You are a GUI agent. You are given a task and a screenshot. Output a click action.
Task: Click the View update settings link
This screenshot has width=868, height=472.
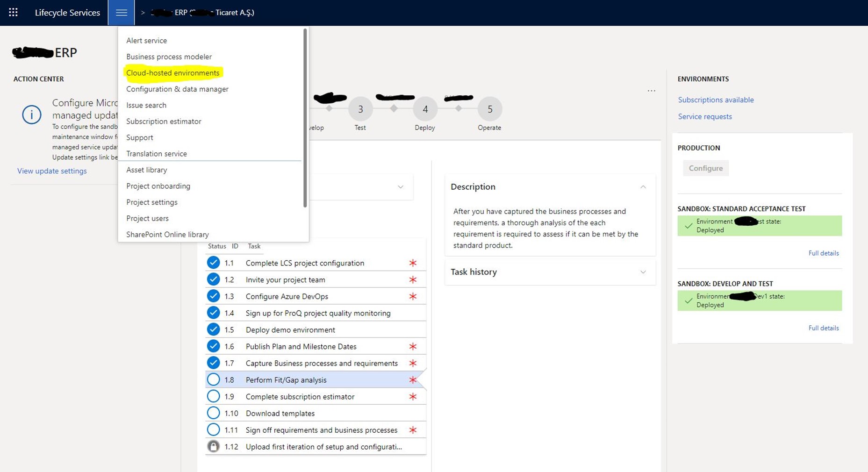[52, 171]
